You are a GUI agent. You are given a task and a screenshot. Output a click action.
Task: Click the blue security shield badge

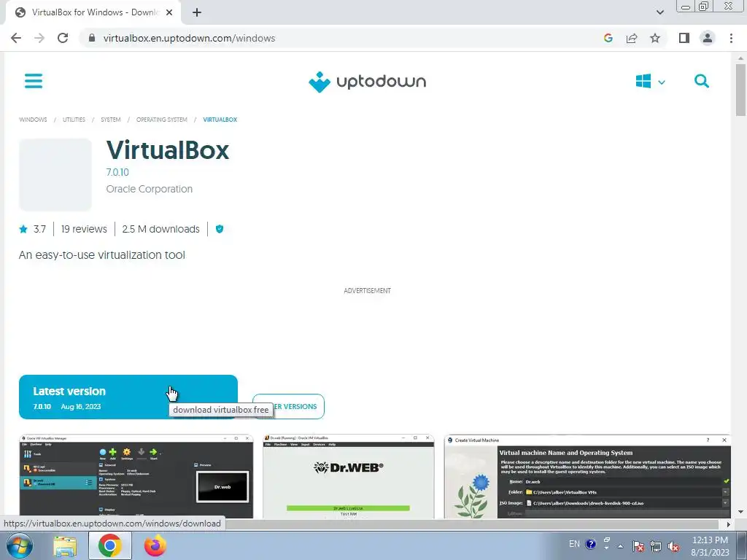point(220,229)
